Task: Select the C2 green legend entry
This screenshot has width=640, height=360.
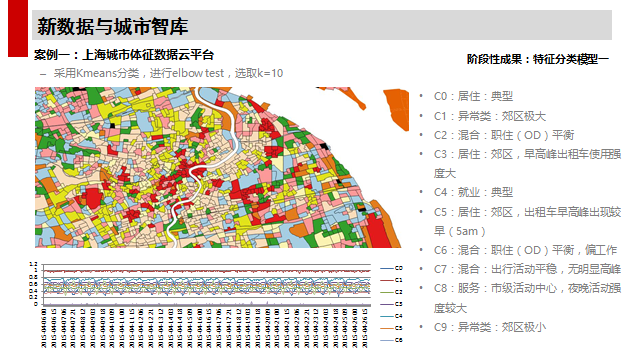Action: pyautogui.click(x=391, y=292)
